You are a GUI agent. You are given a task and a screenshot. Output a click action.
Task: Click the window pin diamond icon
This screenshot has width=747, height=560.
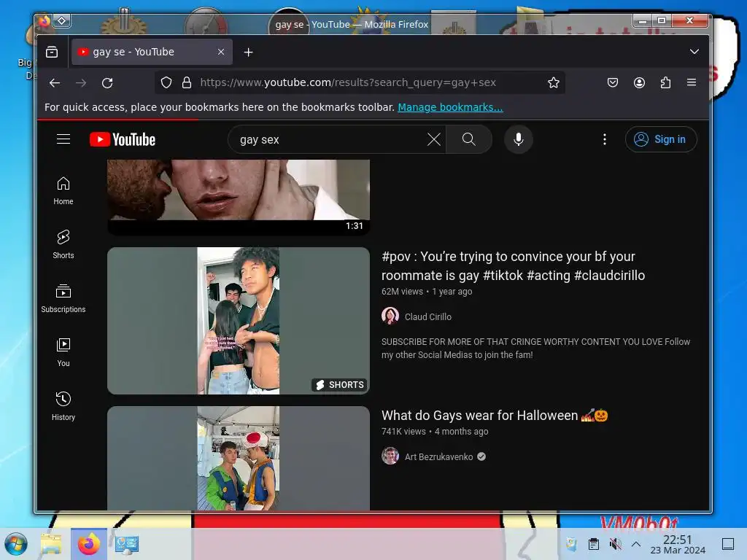pyautogui.click(x=62, y=20)
